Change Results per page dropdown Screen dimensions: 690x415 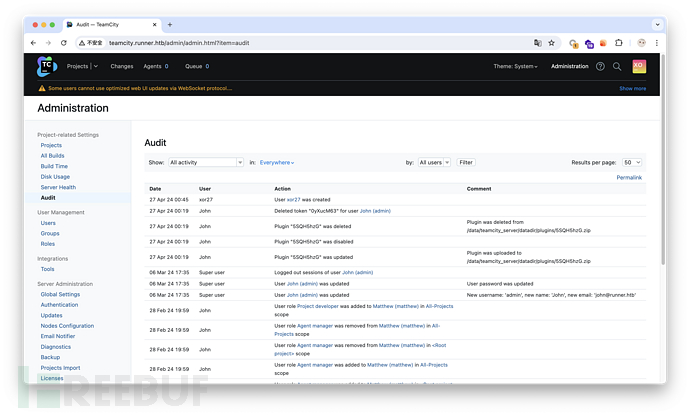[631, 162]
